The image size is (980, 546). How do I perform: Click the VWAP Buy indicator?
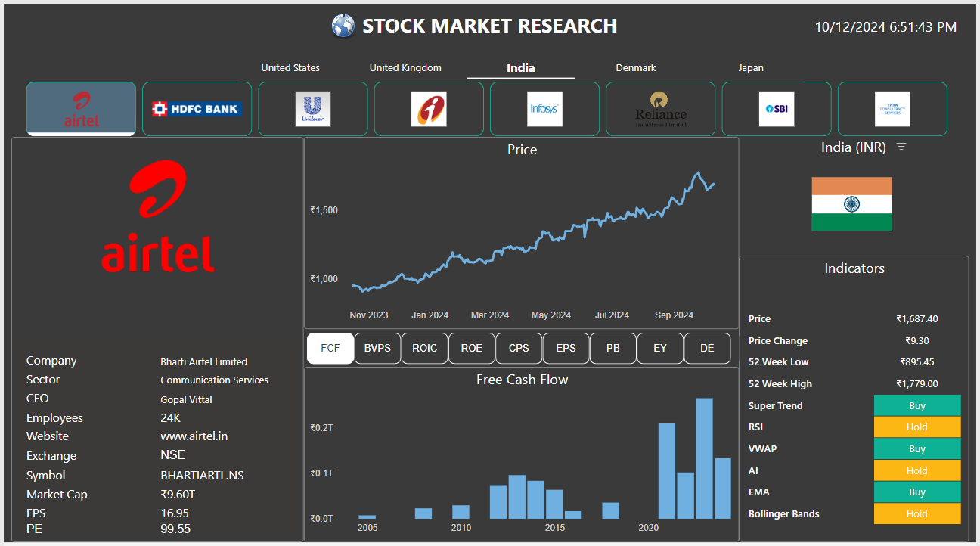click(917, 449)
